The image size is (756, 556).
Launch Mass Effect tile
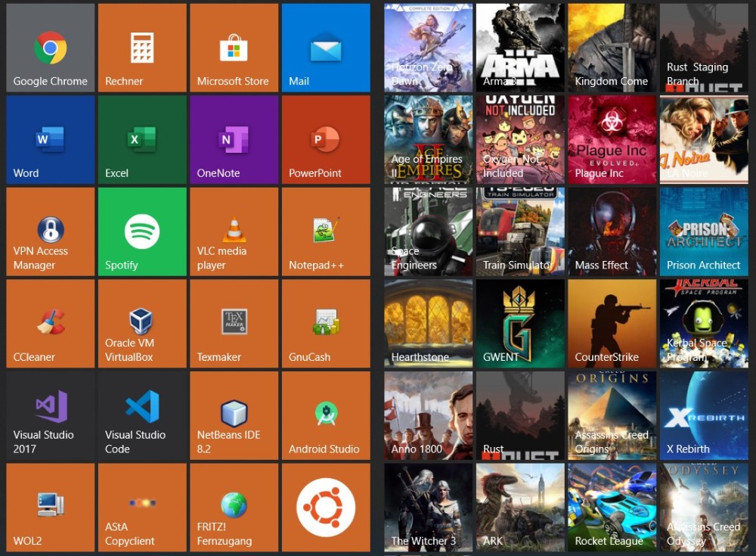pyautogui.click(x=612, y=231)
